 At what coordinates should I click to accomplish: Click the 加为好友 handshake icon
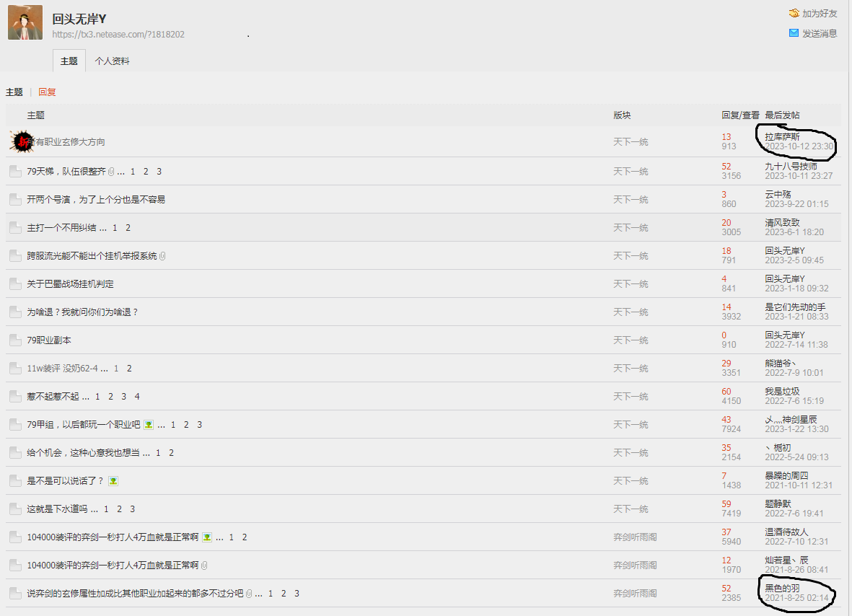pyautogui.click(x=794, y=13)
